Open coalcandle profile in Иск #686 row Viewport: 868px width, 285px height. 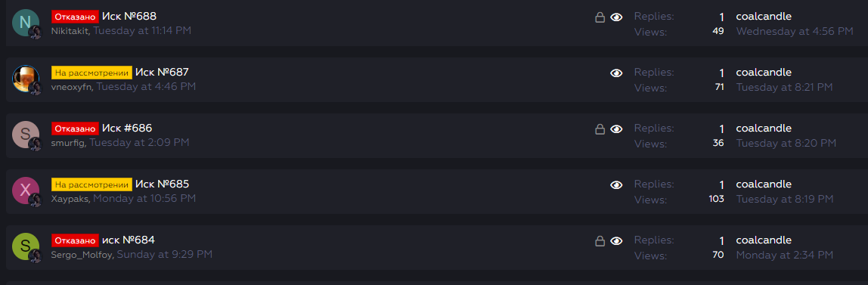tap(764, 129)
